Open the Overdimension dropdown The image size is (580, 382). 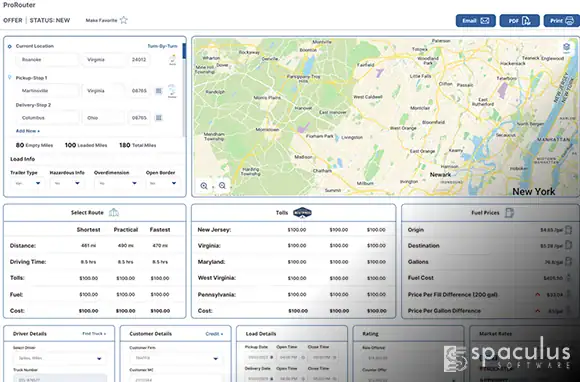pyautogui.click(x=117, y=183)
